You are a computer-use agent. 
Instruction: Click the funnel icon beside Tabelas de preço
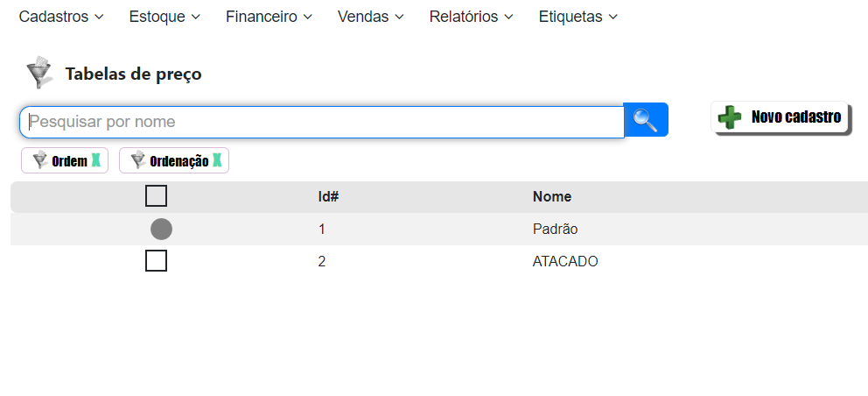tap(38, 74)
